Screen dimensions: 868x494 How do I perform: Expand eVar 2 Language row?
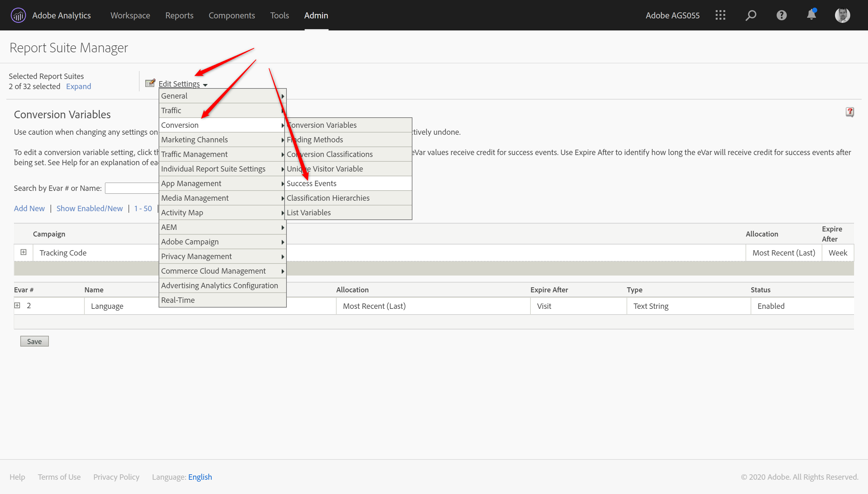click(x=17, y=305)
